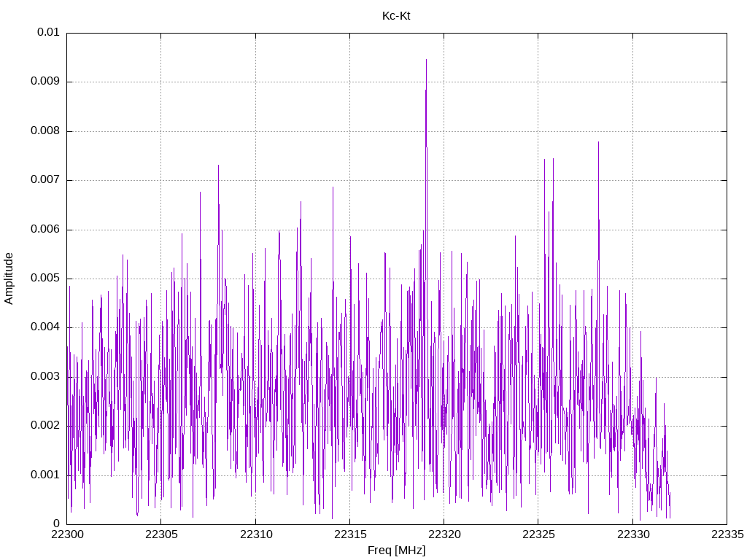The height and width of the screenshot is (560, 747).
Task: Click the 22310 x-axis tick label
Action: [x=256, y=534]
